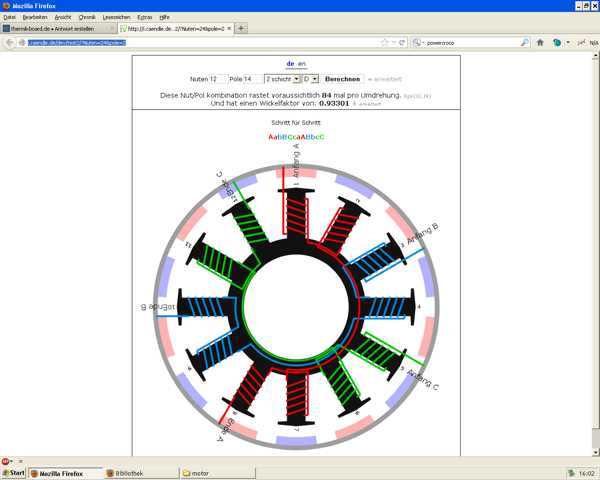The width and height of the screenshot is (600, 480).
Task: Open the Lesezeichen menu
Action: click(x=116, y=17)
